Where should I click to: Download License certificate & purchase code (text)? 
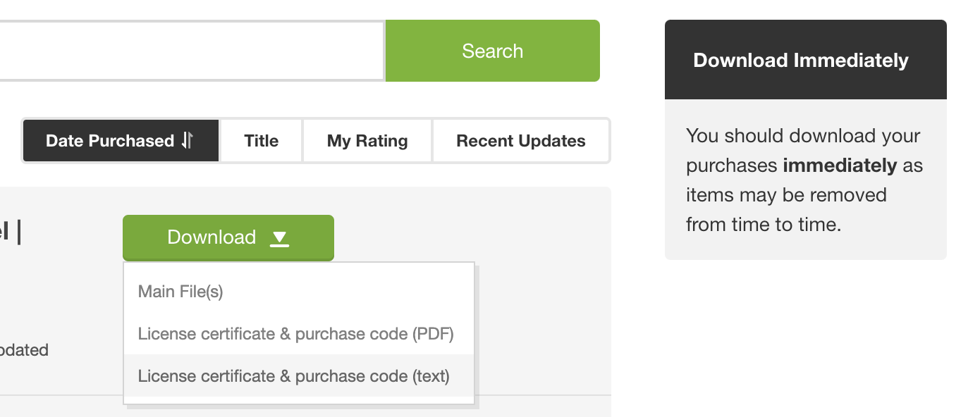pos(293,376)
